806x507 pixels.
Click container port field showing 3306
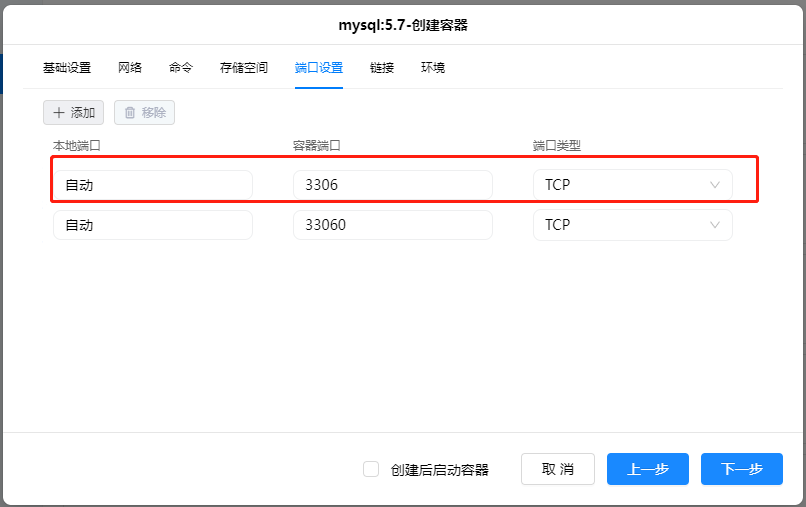392,185
